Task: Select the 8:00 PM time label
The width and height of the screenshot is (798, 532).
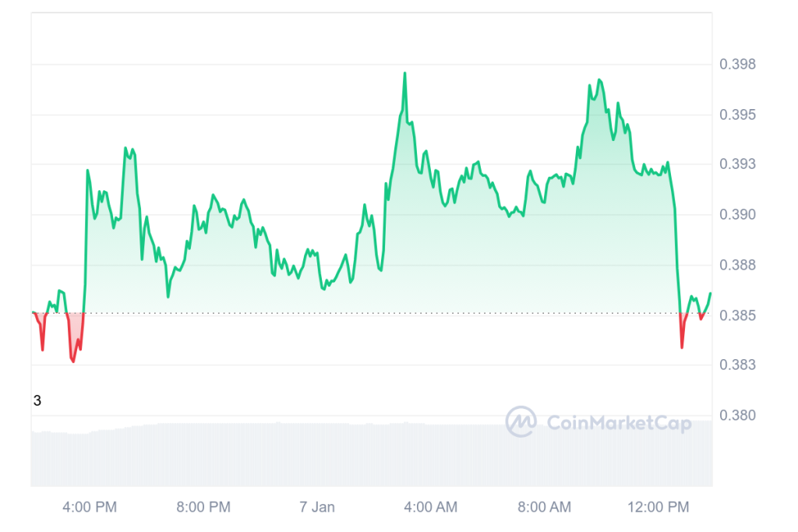Action: tap(203, 507)
